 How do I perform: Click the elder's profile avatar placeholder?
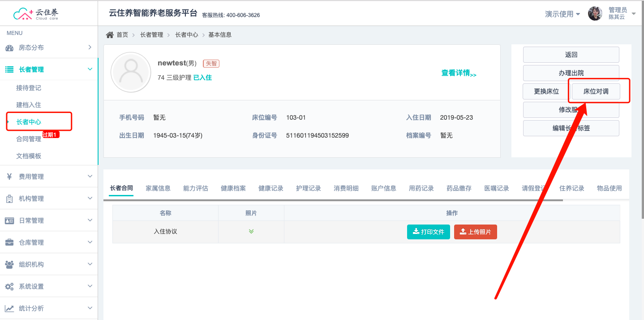coord(131,72)
